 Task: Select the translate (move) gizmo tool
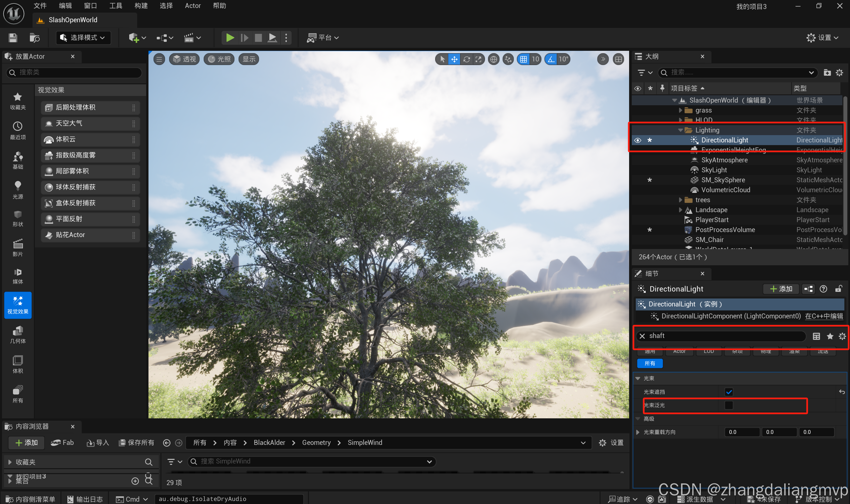(x=454, y=59)
